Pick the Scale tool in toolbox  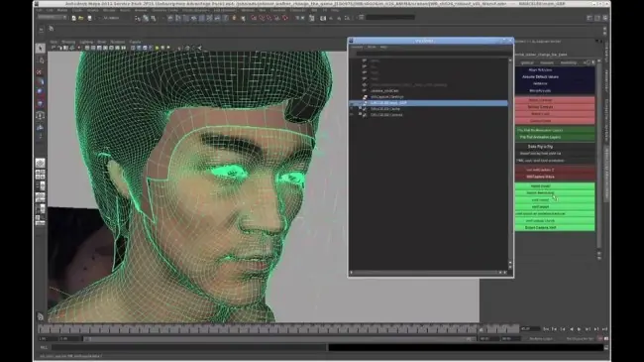[40, 103]
